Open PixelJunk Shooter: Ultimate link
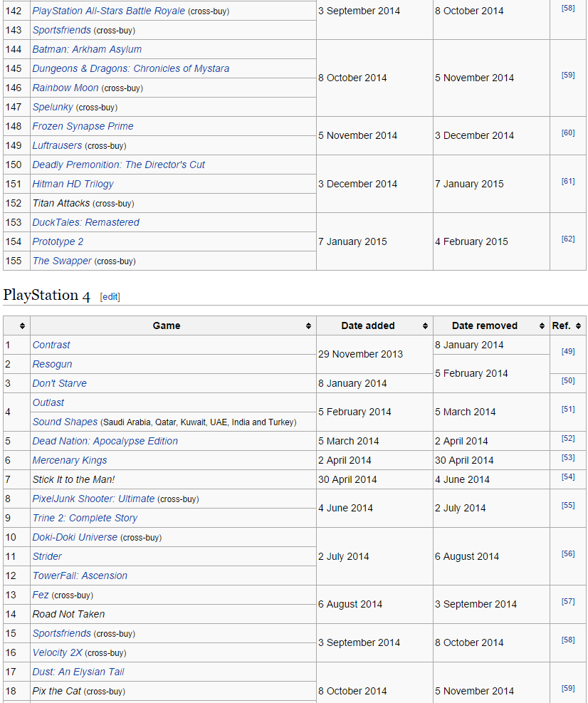Image resolution: width=588 pixels, height=703 pixels. pyautogui.click(x=93, y=499)
